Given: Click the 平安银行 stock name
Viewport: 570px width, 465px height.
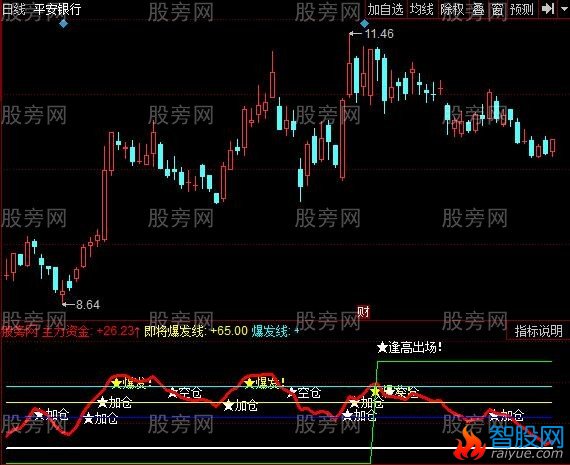Looking at the screenshot, I should [57, 9].
